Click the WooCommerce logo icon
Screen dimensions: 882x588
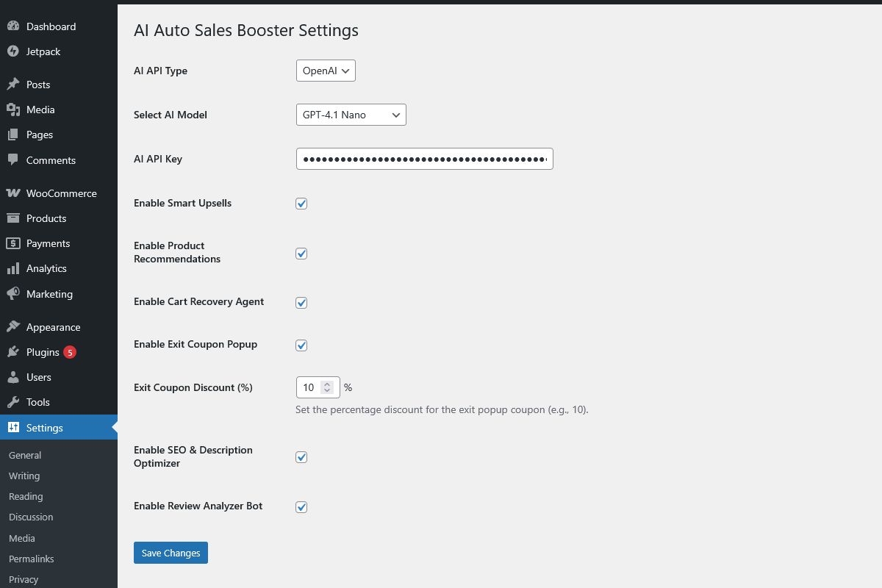[13, 193]
